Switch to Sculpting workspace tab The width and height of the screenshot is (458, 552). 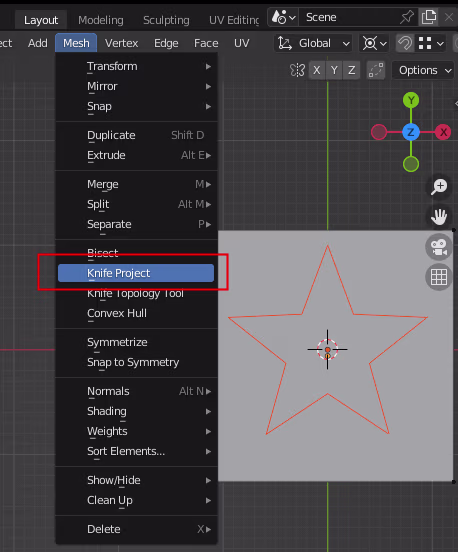pyautogui.click(x=166, y=20)
